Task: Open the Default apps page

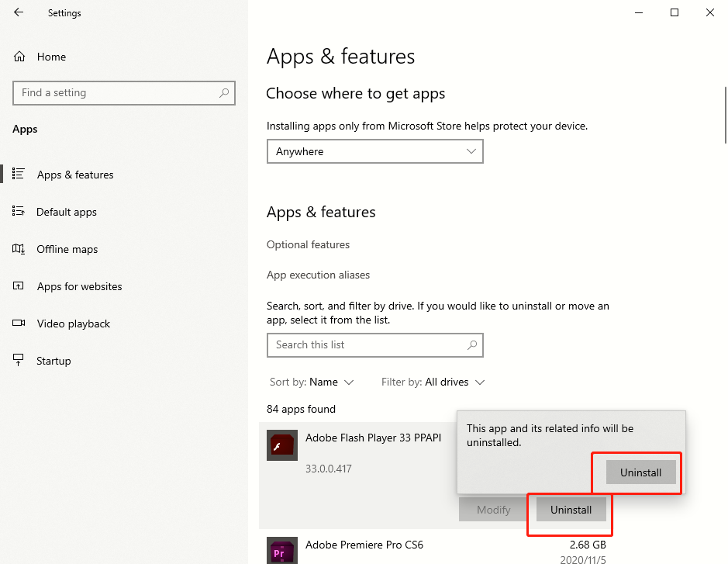Action: [67, 212]
